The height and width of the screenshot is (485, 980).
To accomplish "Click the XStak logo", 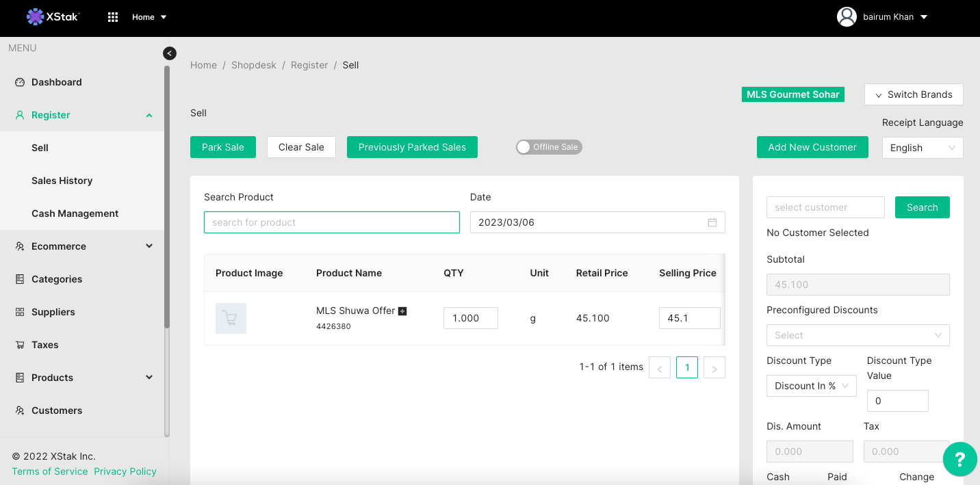I will click(53, 17).
